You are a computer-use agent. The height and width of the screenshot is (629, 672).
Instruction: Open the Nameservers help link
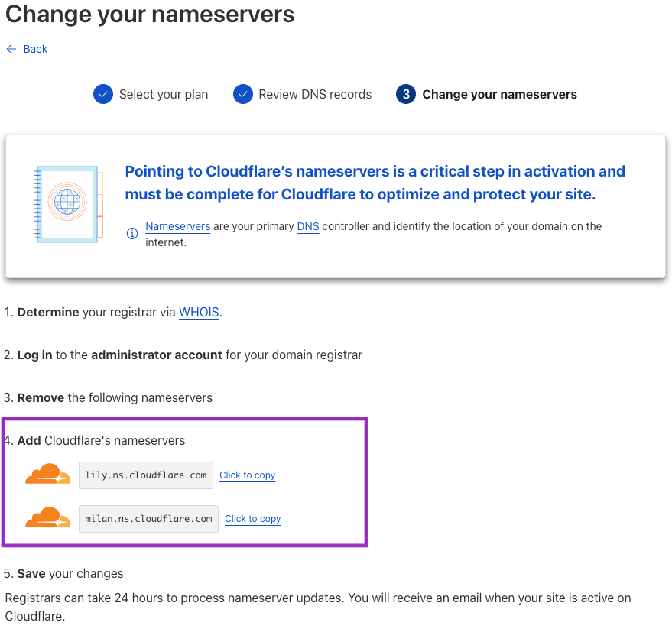point(178,226)
